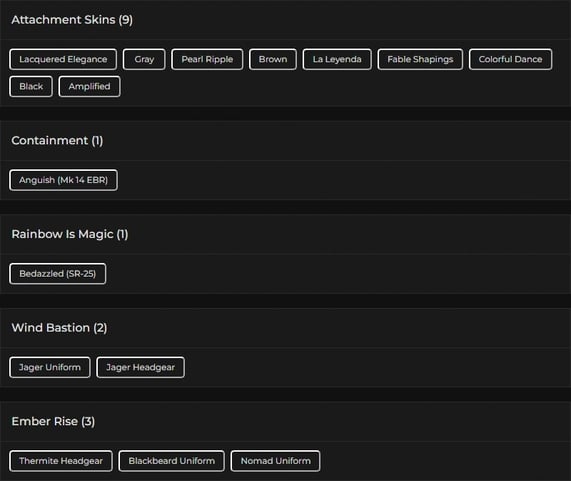Choose the Jager Headgear tag
571x481 pixels.
pos(140,367)
